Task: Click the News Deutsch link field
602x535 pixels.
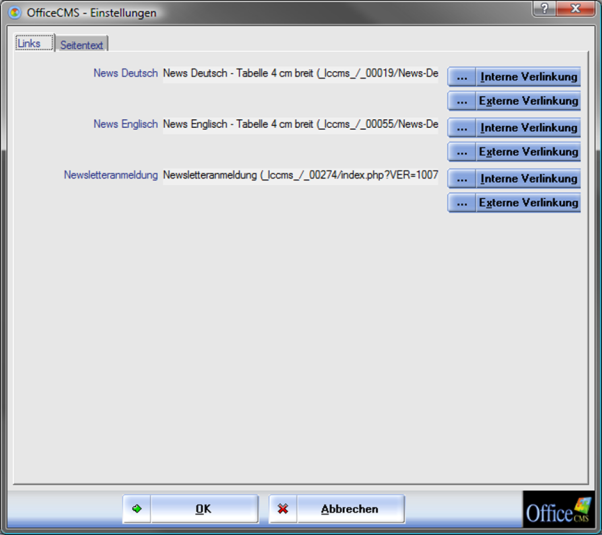Action: (x=301, y=73)
